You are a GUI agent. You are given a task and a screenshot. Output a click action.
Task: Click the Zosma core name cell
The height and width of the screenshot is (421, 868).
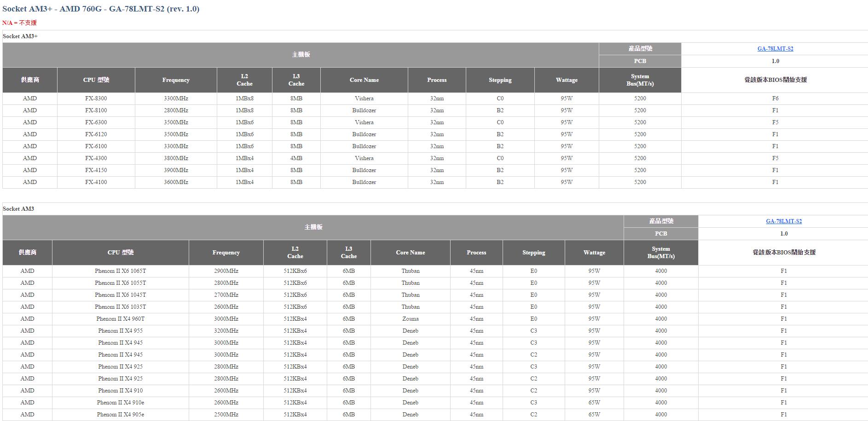coord(411,319)
